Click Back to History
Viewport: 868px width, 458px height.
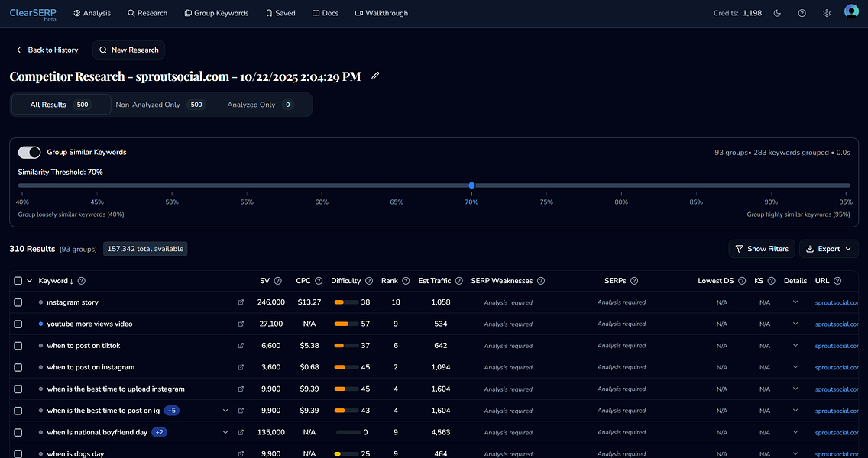(47, 50)
